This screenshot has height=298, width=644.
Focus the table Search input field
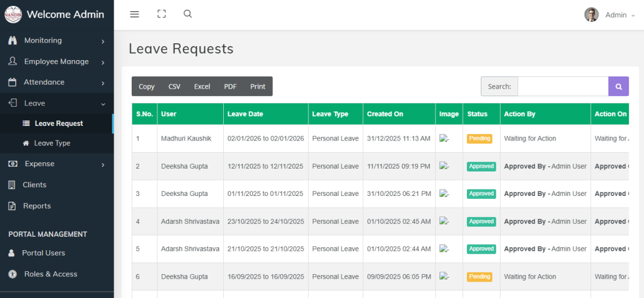(562, 86)
